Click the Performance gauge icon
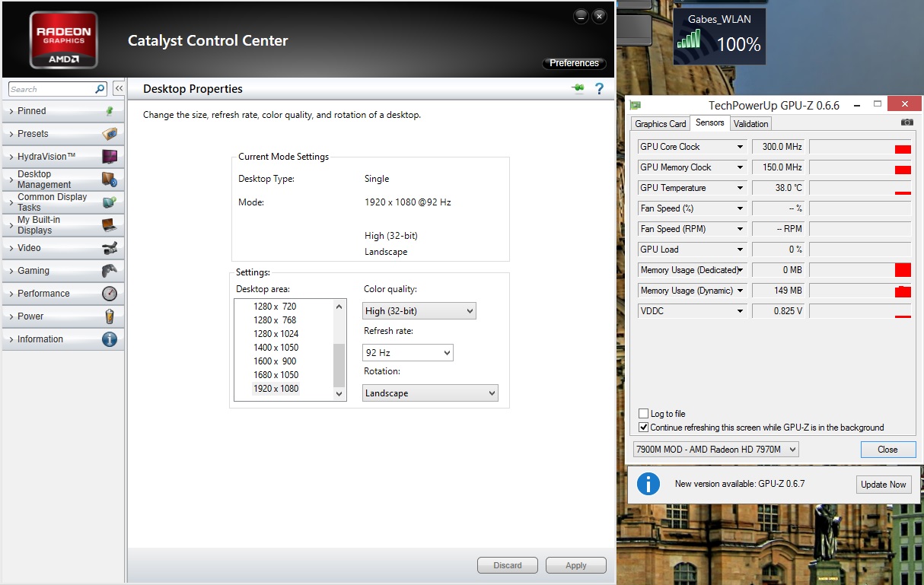This screenshot has height=585, width=924. click(110, 294)
